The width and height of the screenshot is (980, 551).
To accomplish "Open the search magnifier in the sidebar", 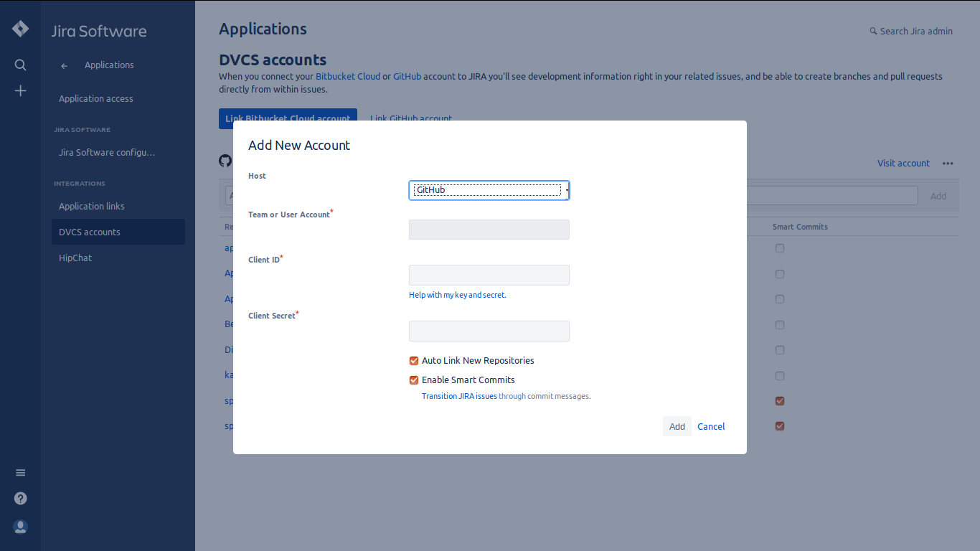I will coord(20,65).
